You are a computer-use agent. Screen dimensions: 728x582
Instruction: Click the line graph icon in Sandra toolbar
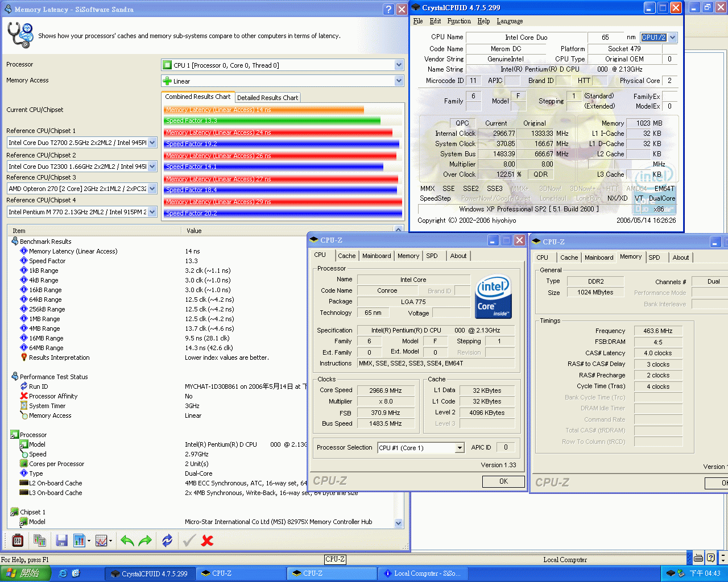[x=102, y=541]
